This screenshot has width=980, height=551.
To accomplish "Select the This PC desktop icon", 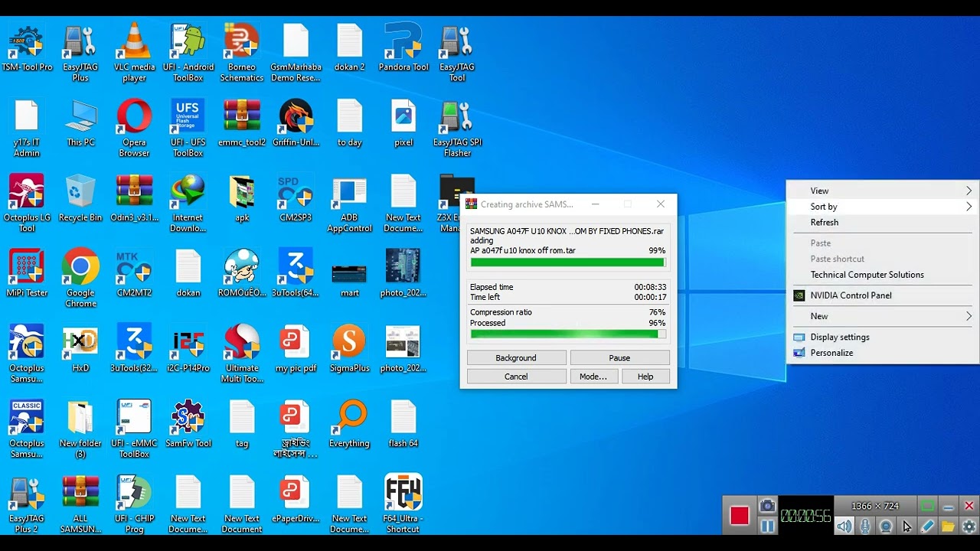I will (x=80, y=123).
